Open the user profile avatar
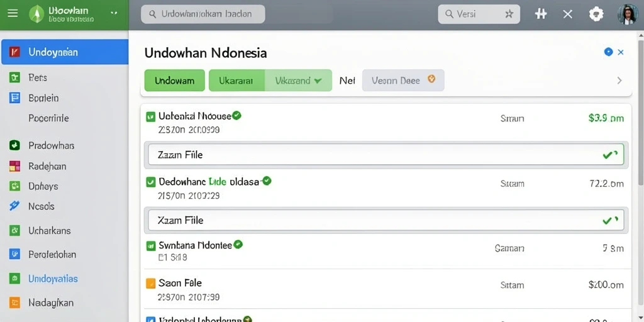Image resolution: width=644 pixels, height=322 pixels. [x=628, y=14]
